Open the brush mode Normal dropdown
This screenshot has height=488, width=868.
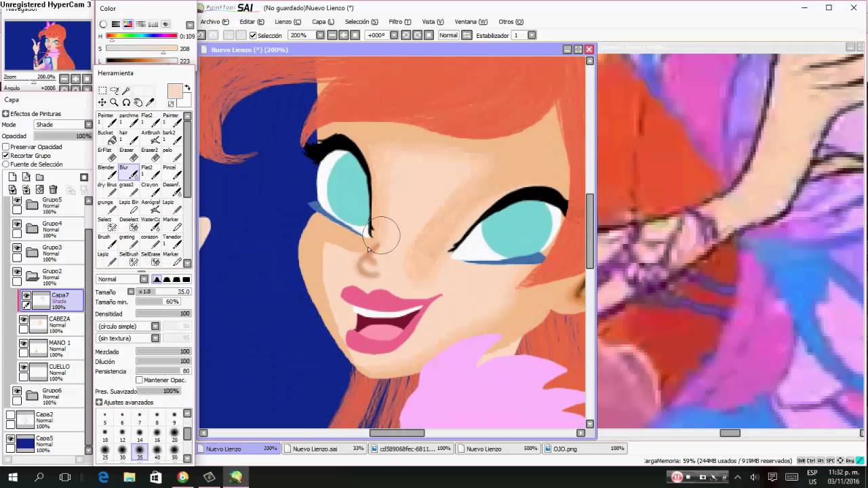123,279
